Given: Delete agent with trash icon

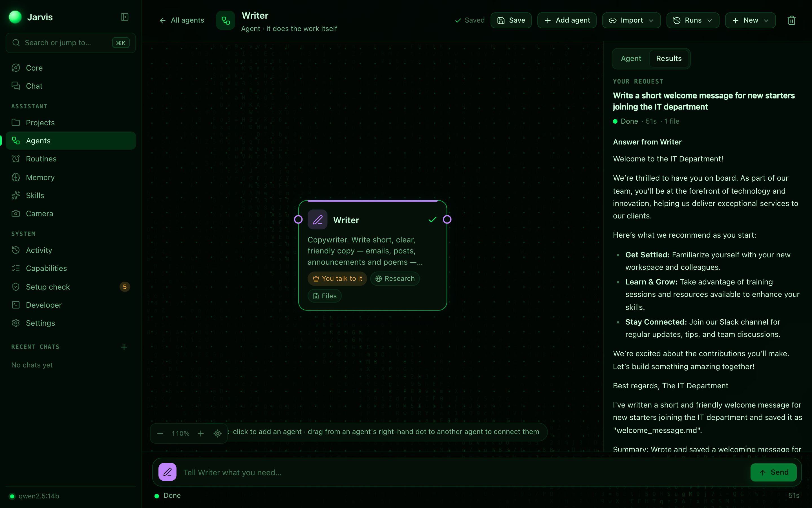Looking at the screenshot, I should [x=791, y=21].
